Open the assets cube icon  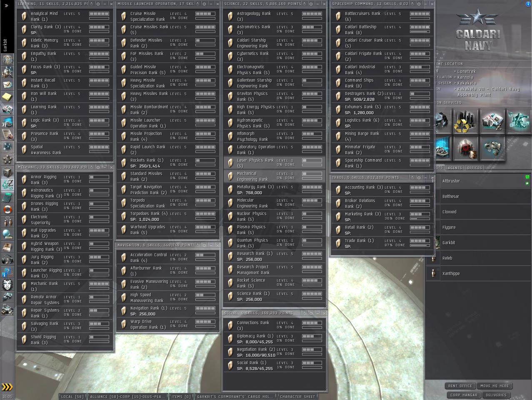7,172
